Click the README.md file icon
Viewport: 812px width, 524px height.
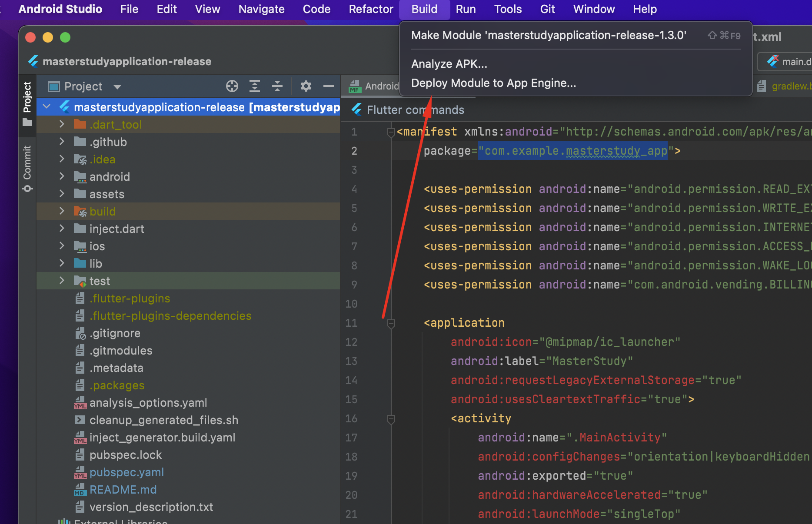(x=80, y=490)
